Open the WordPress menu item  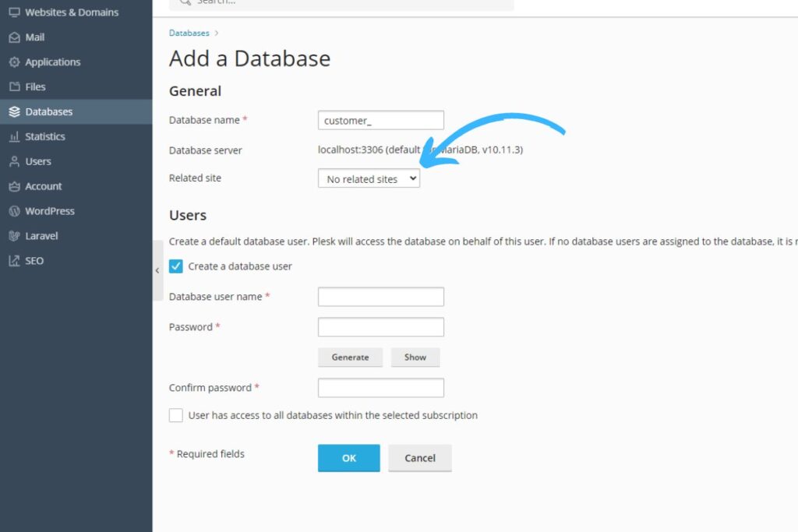[x=76, y=211]
